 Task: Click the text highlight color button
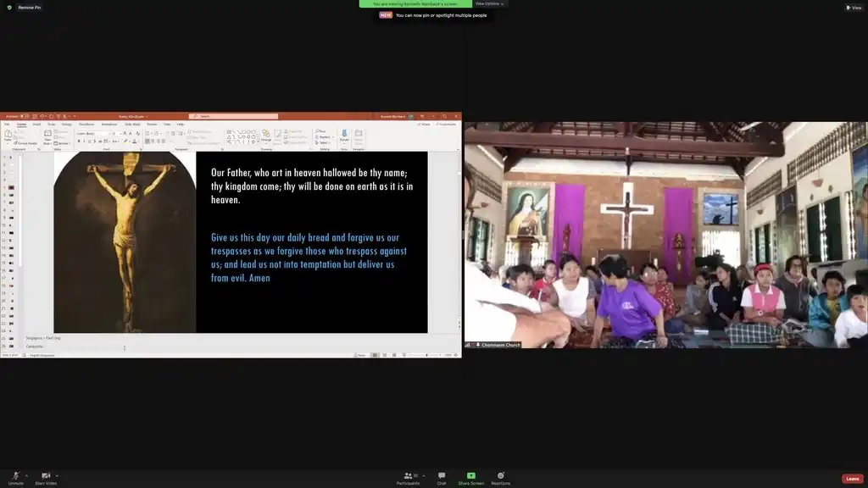click(x=125, y=141)
